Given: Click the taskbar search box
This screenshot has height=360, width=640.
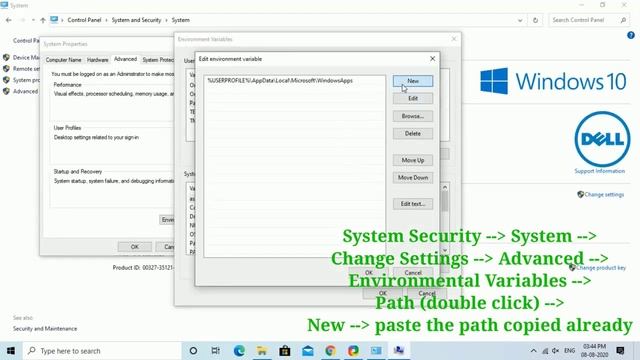Looking at the screenshot, I should pyautogui.click(x=102, y=351).
